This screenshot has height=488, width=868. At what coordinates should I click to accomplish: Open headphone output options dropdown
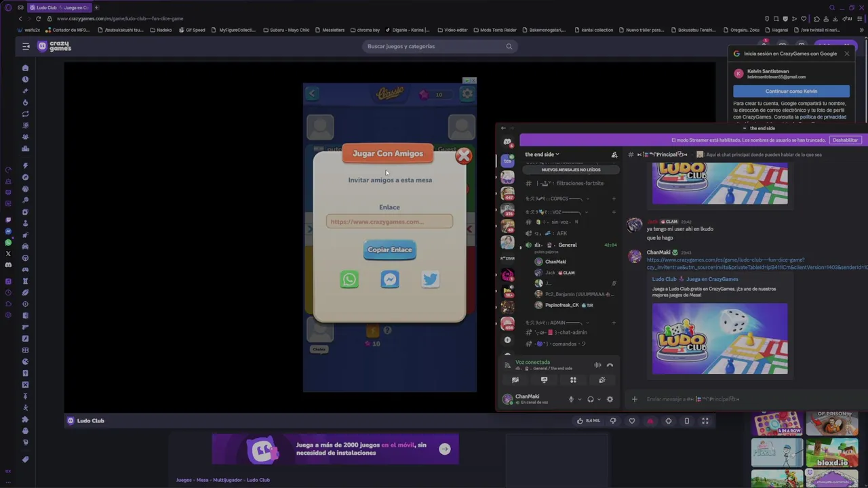pos(598,399)
